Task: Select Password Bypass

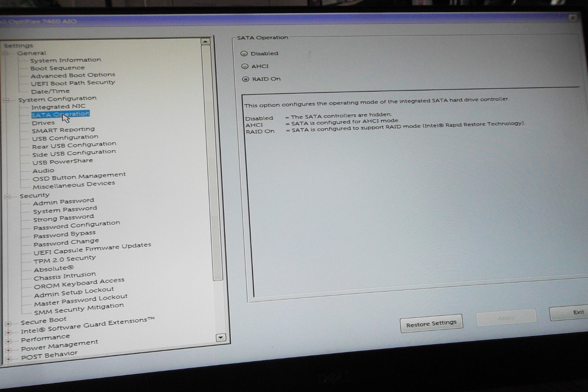Action: tap(65, 234)
